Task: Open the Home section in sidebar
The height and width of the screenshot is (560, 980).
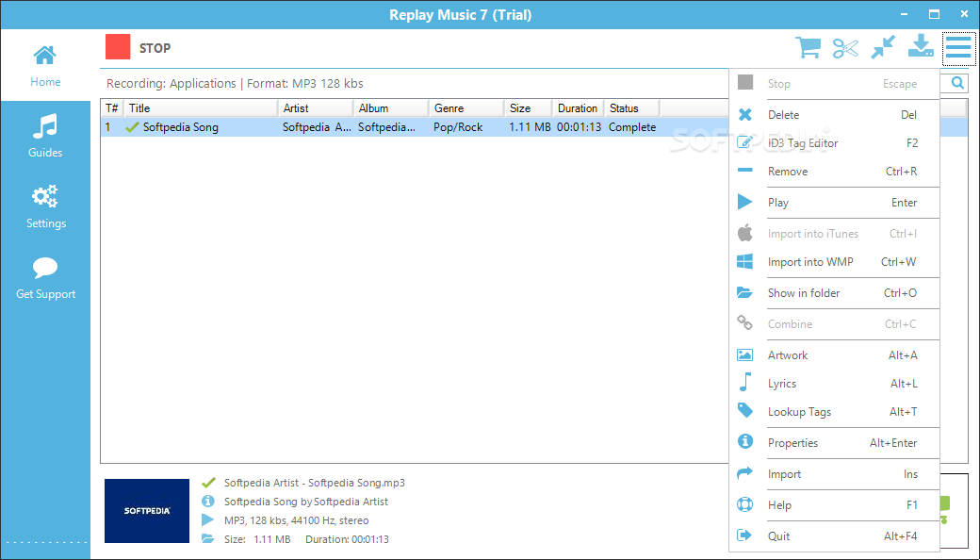Action: 45,66
